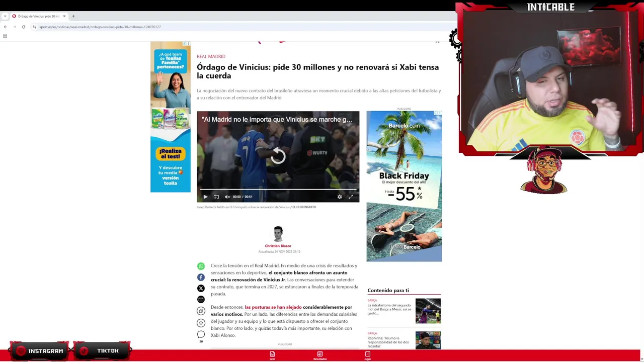The image size is (644, 362).
Task: Open the Barceló Black Friday advertisement
Action: click(404, 186)
